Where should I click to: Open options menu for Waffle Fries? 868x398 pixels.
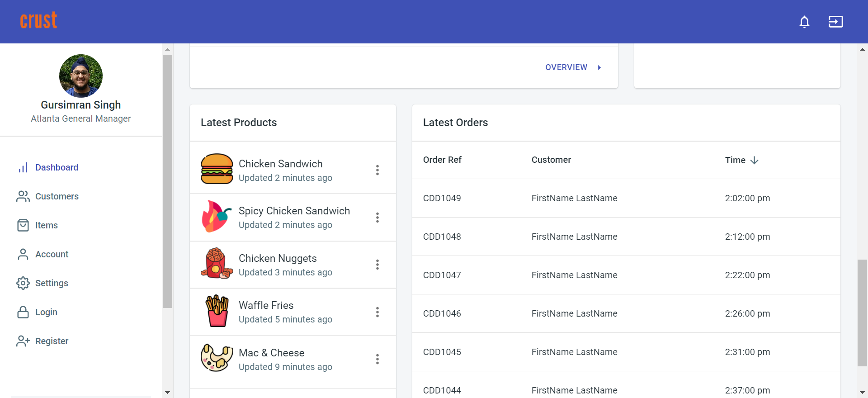(x=377, y=312)
